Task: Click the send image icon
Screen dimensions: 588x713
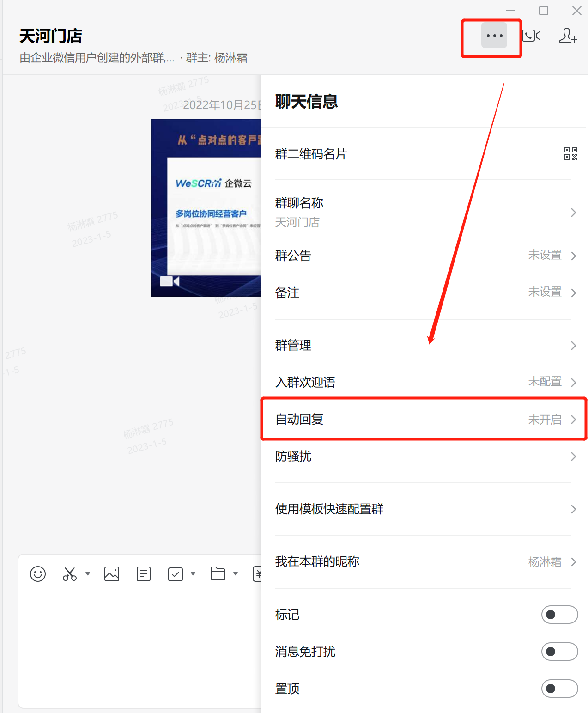Action: point(112,574)
